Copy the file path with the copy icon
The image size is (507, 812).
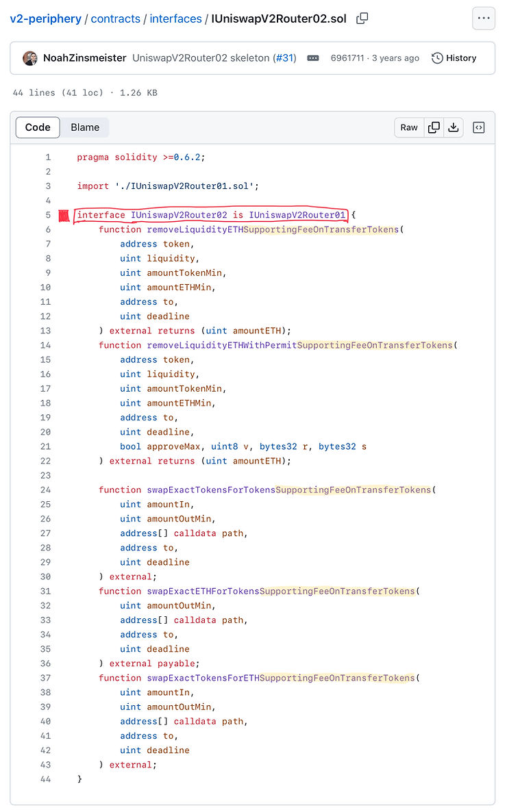point(362,18)
